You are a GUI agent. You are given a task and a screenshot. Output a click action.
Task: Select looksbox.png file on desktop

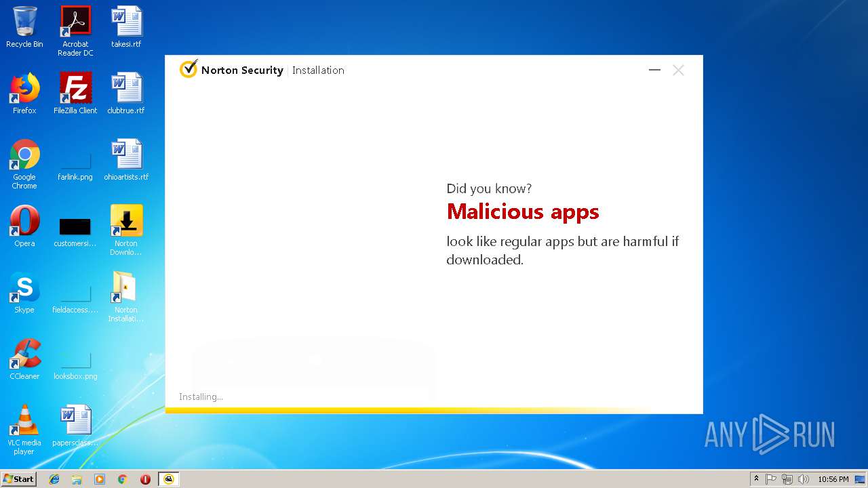[x=75, y=364]
